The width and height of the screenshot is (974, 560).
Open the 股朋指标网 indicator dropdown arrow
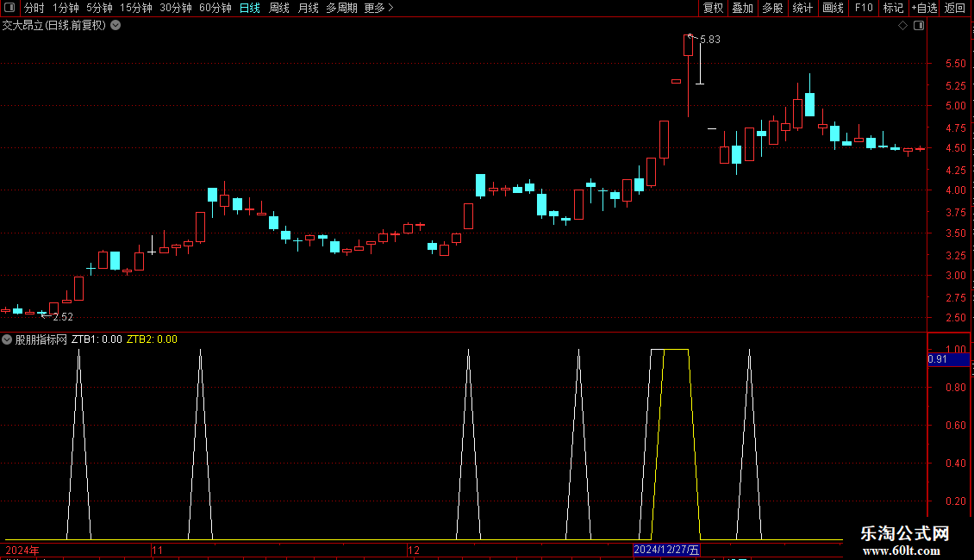point(7,339)
